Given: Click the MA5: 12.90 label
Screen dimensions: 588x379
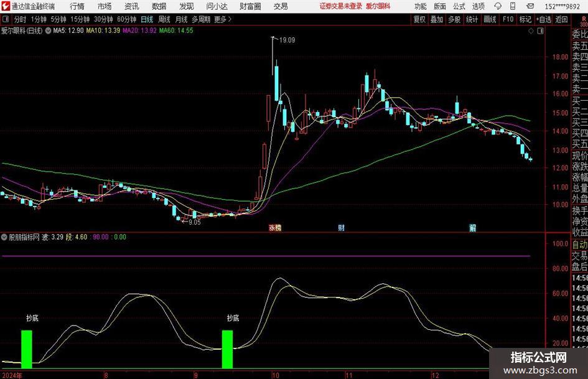Looking at the screenshot, I should coord(68,30).
